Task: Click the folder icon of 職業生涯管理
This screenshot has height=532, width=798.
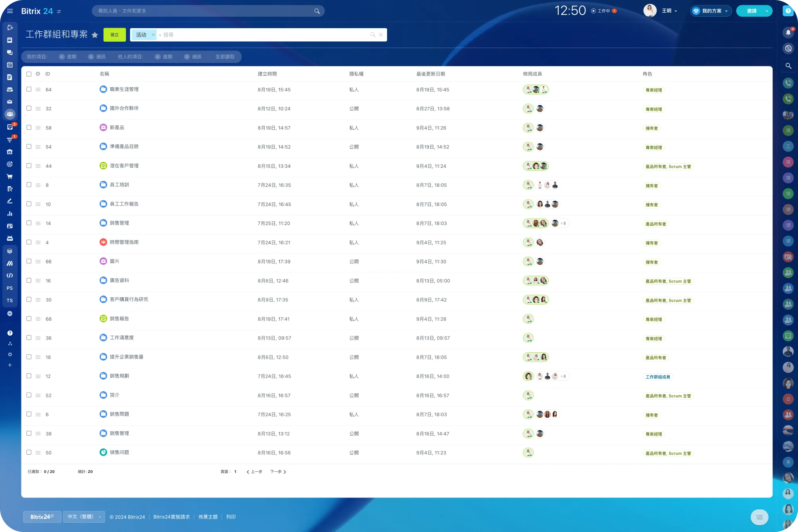Action: pos(103,89)
